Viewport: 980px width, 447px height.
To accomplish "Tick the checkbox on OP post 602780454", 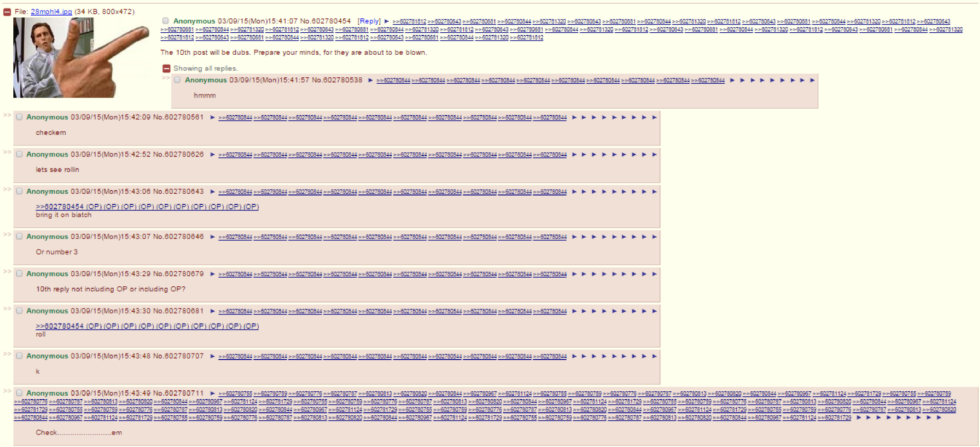I will point(165,21).
